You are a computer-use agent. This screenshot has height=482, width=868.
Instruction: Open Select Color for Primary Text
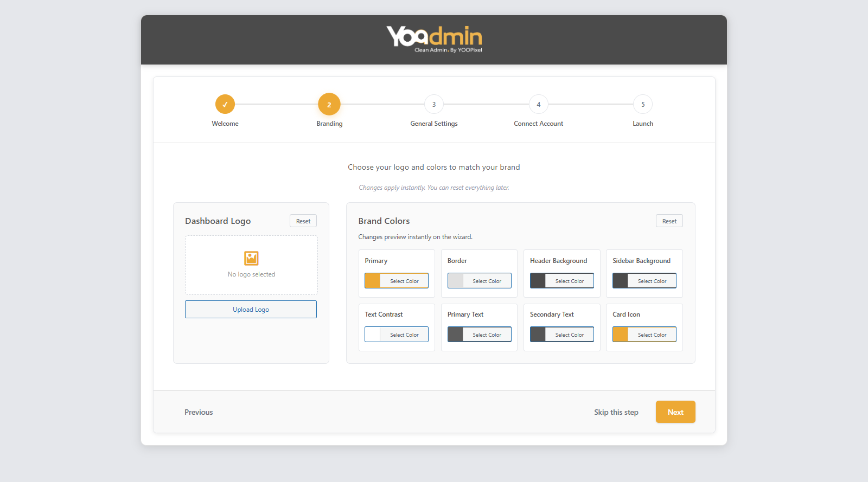click(487, 335)
